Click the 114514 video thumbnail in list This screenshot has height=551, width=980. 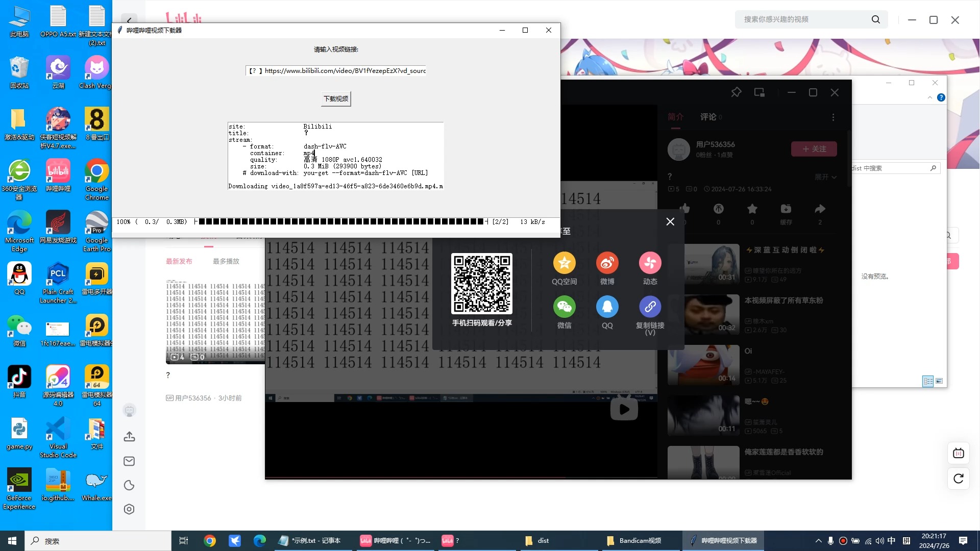215,321
